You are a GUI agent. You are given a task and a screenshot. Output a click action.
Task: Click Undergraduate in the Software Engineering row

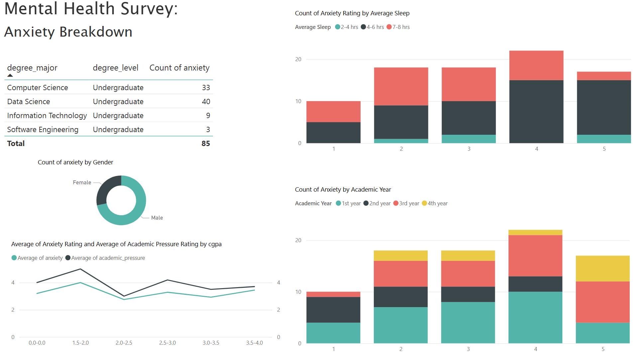118,129
